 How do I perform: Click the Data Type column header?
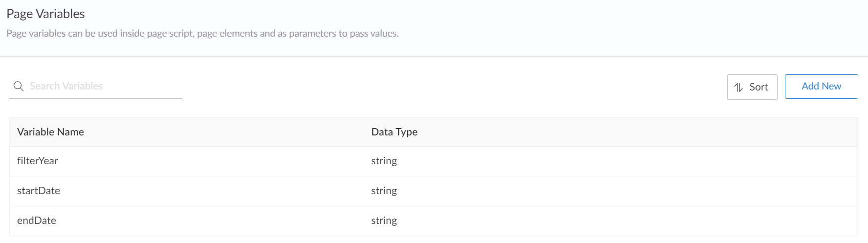coord(394,132)
